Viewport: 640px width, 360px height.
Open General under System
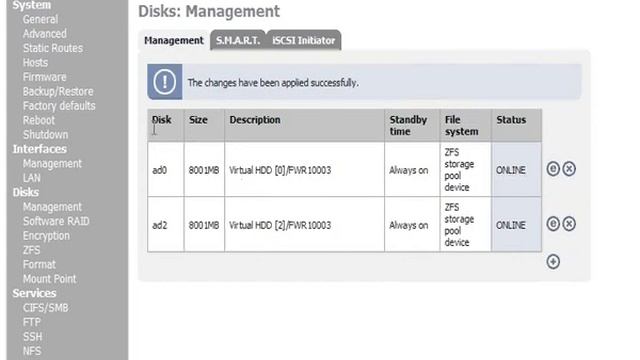click(x=40, y=19)
